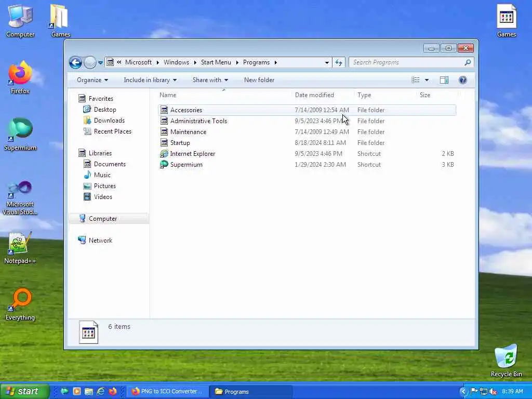Image resolution: width=532 pixels, height=399 pixels.
Task: Click Internet Explorer quick launch icon
Action: (x=101, y=392)
